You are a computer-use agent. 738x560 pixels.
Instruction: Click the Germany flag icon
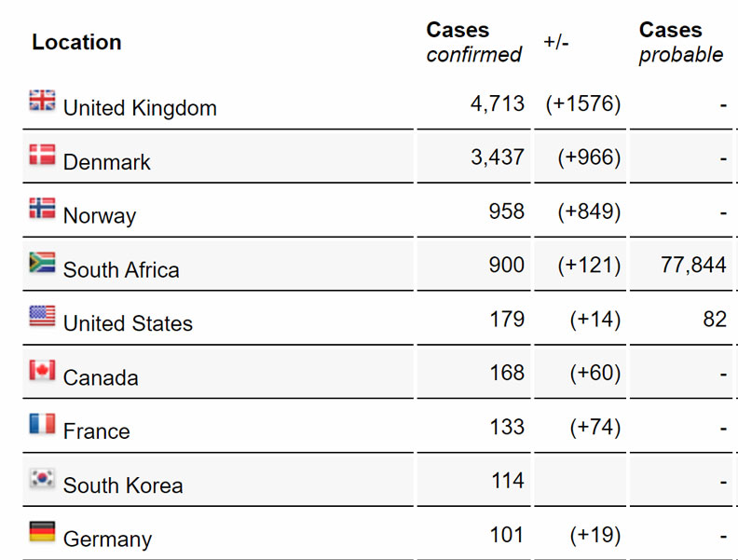pyautogui.click(x=42, y=532)
